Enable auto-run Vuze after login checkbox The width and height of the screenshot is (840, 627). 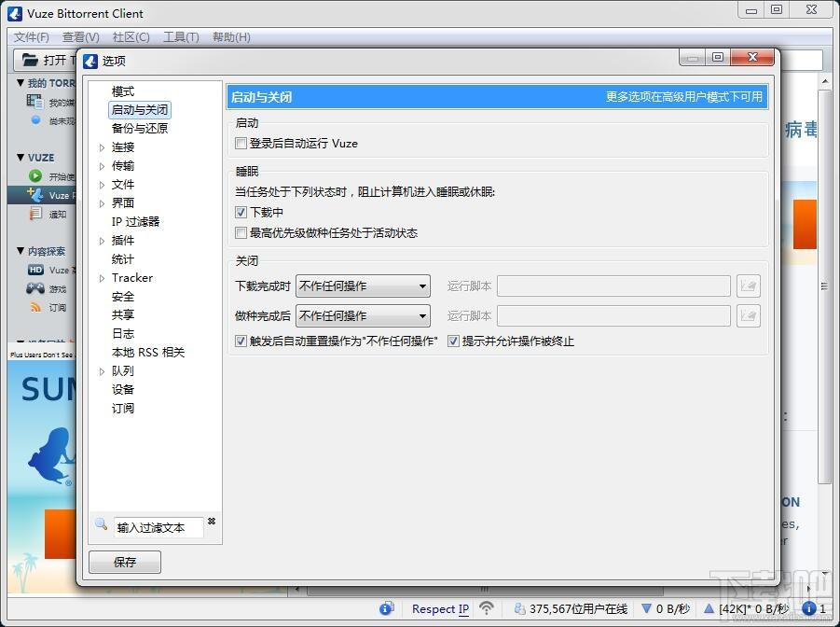(241, 143)
